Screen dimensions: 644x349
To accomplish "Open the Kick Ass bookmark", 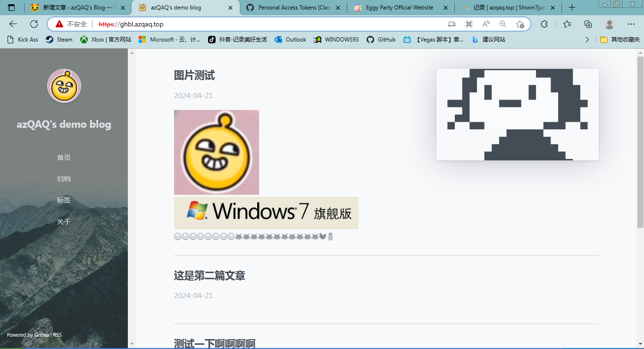I will [23, 40].
